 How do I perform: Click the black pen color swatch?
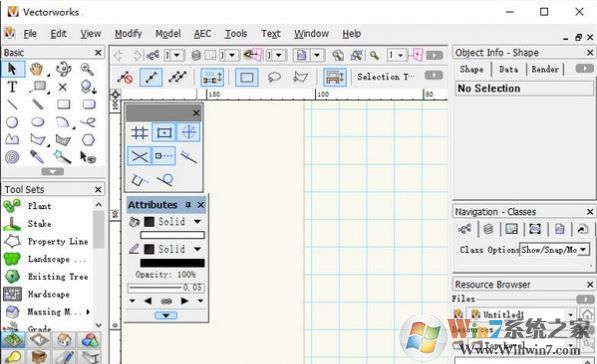[172, 263]
